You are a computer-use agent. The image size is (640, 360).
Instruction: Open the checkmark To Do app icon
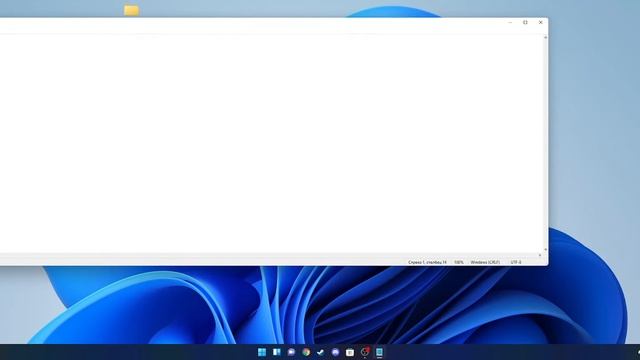pyautogui.click(x=321, y=352)
